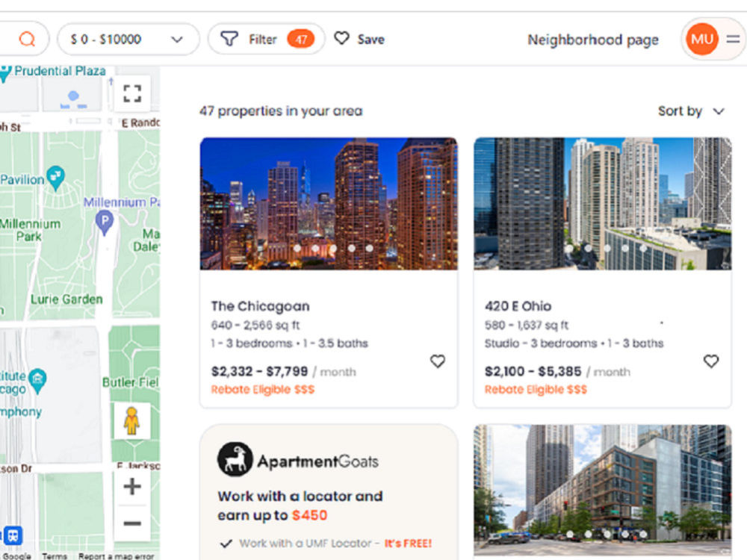Click the Save heart icon in toolbar
Screen dimensions: 747x560
click(341, 38)
